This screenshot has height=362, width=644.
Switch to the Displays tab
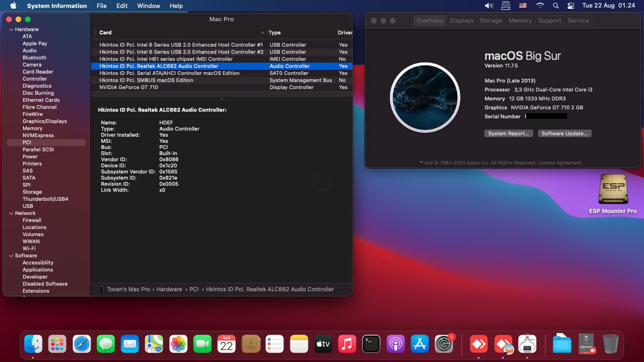461,21
